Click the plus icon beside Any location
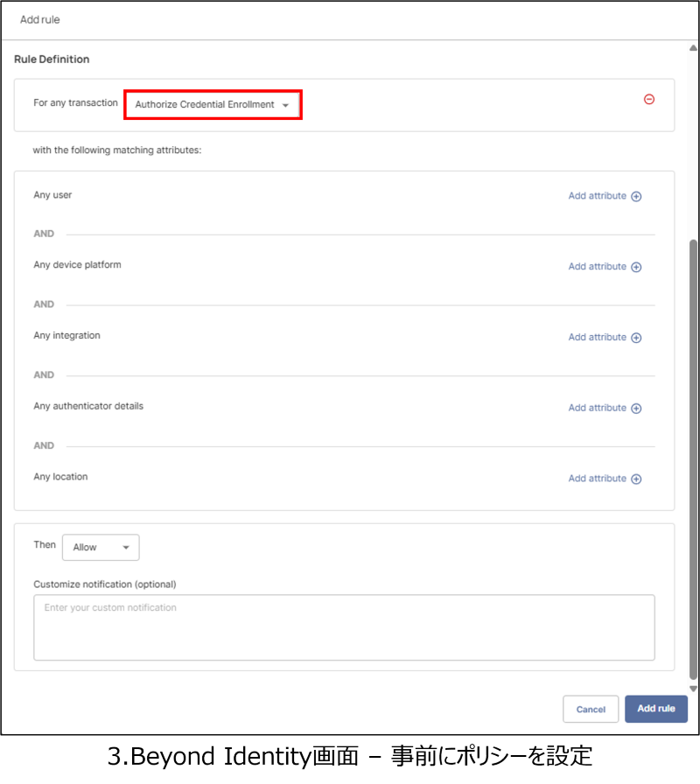Image resolution: width=700 pixels, height=784 pixels. [x=636, y=479]
